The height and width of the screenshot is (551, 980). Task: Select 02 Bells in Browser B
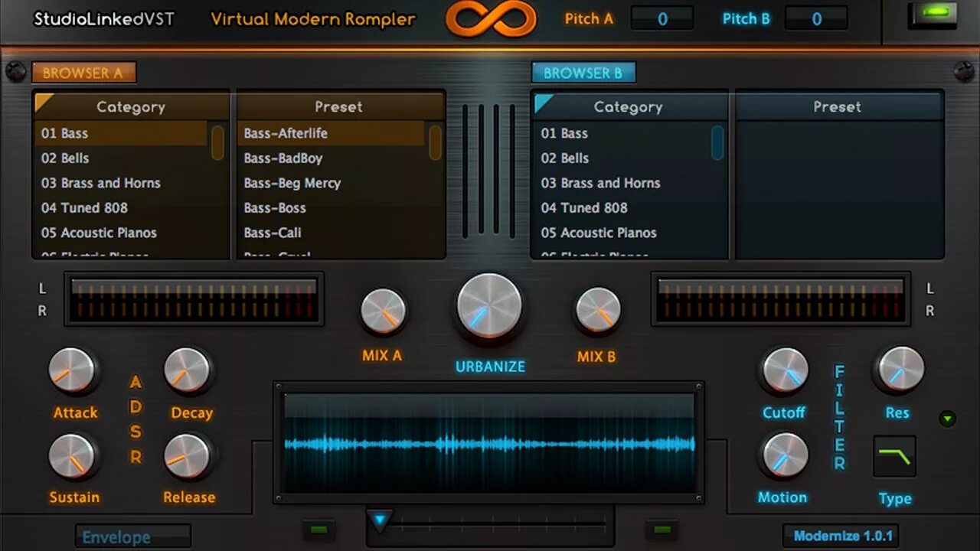click(622, 158)
